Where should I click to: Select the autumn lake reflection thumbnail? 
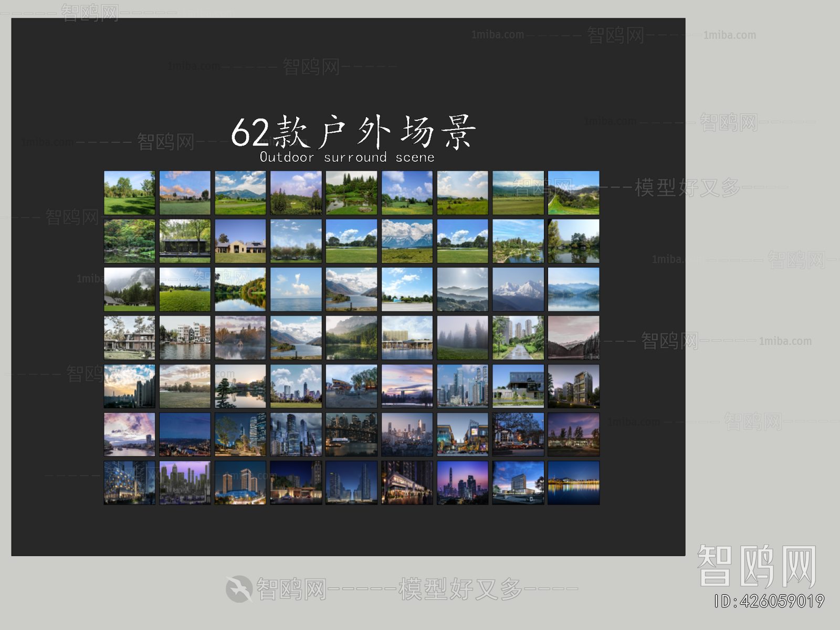pos(240,289)
